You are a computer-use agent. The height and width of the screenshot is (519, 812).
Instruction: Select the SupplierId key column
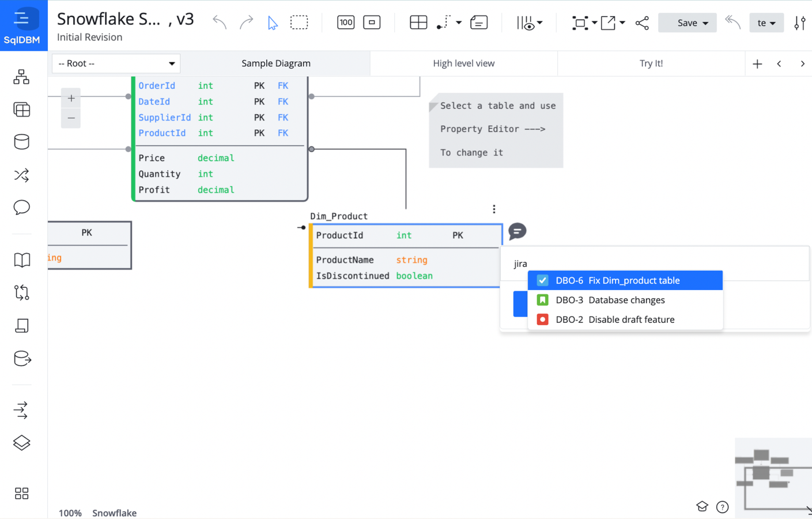[x=221, y=117]
